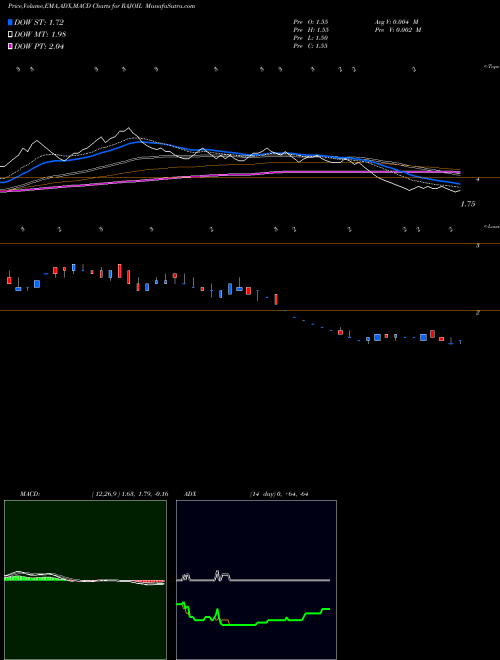The height and width of the screenshot is (660, 500).
Task: Click inside the green MACD chart panel
Action: pos(85,580)
